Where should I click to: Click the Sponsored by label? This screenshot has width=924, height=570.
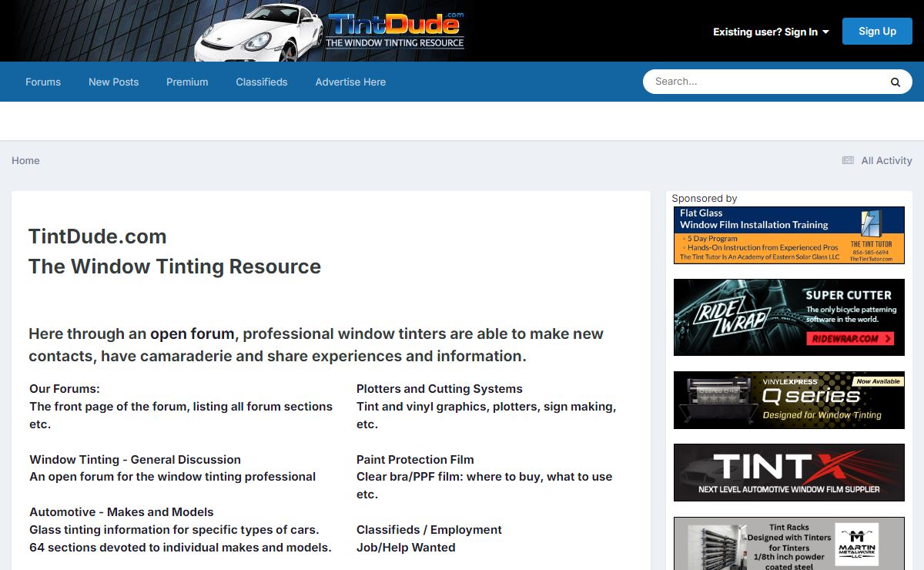705,198
